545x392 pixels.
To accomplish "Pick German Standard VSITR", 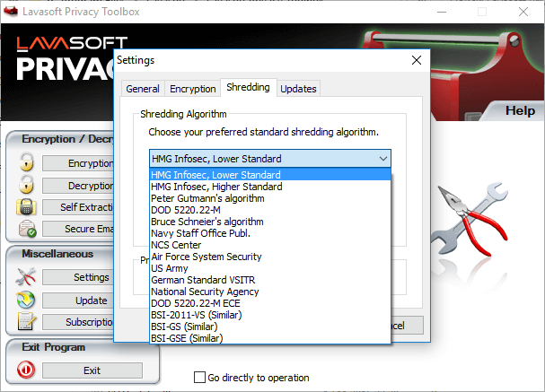I will pyautogui.click(x=270, y=280).
